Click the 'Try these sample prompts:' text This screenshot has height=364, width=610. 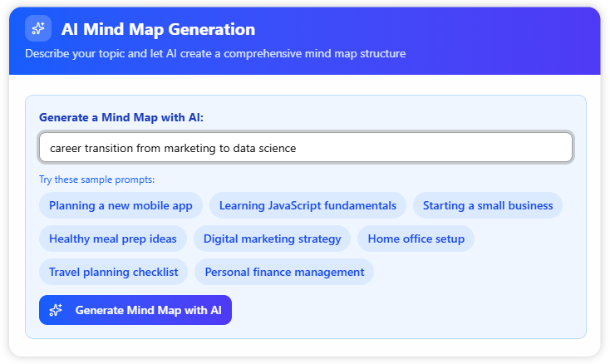(96, 180)
